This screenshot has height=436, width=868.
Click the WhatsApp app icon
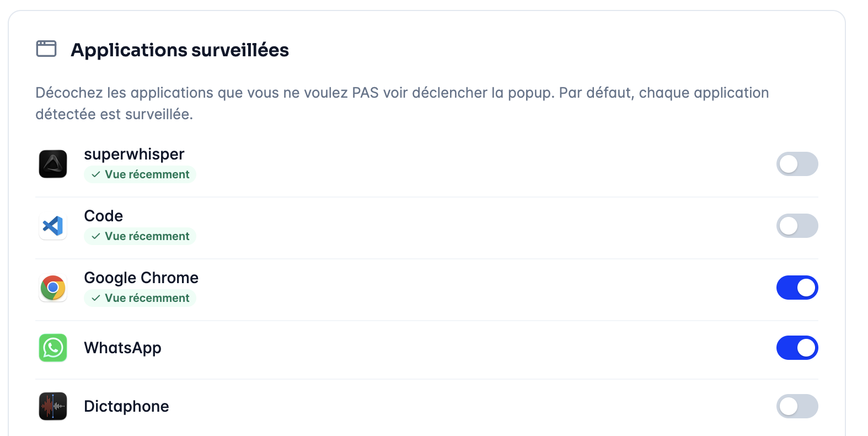coord(53,348)
